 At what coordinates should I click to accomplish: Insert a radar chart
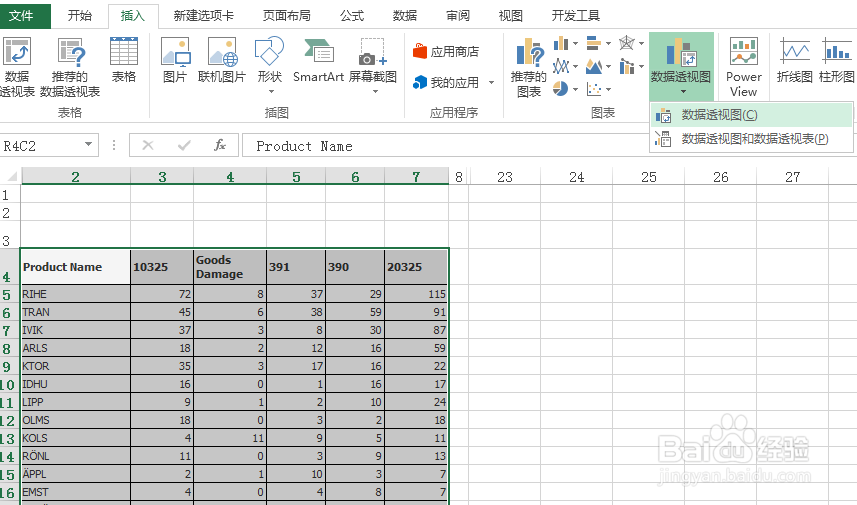click(626, 43)
